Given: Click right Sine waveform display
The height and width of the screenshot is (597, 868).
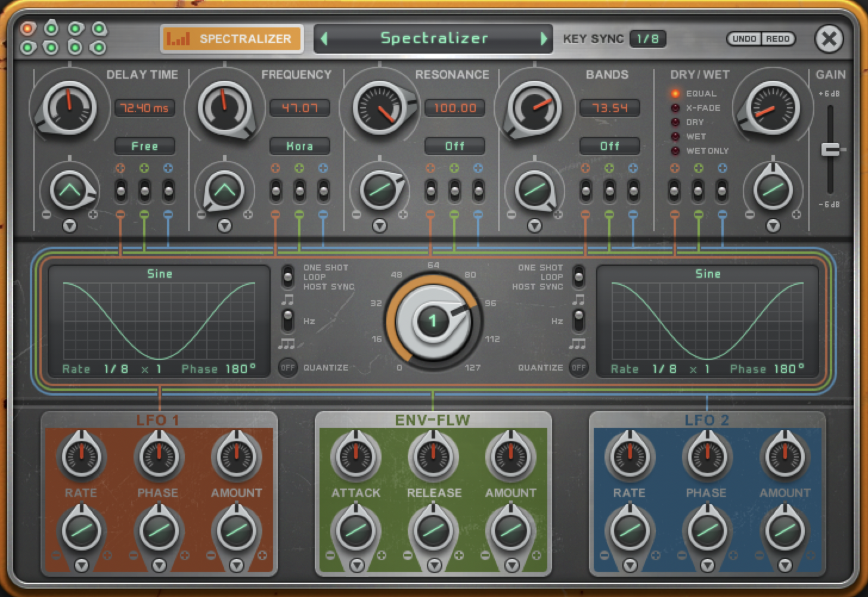Looking at the screenshot, I should pyautogui.click(x=708, y=322).
